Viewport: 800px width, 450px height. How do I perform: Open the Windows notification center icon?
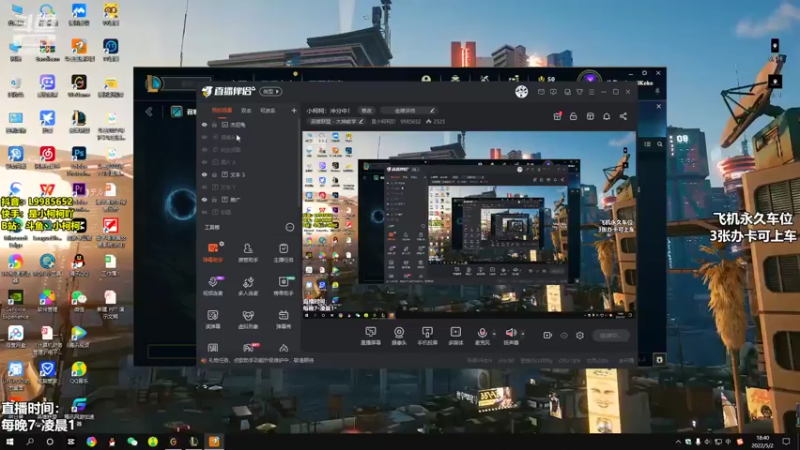786,441
